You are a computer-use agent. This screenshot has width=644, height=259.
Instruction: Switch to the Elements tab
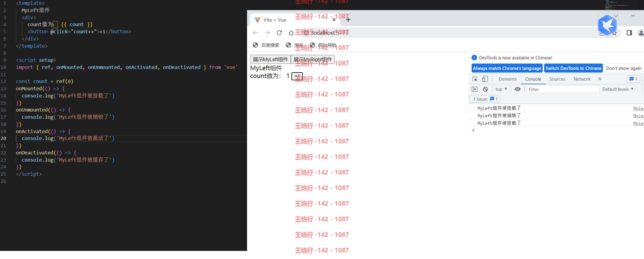coord(508,79)
